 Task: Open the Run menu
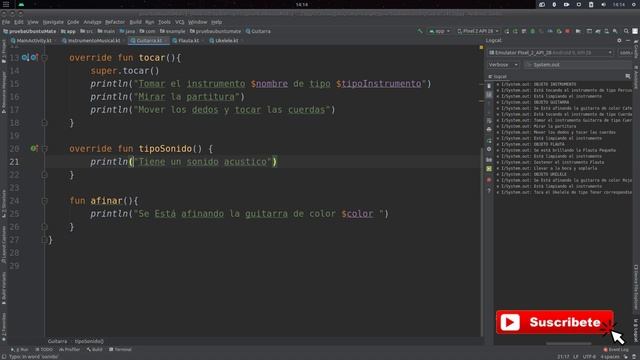tap(149, 22)
